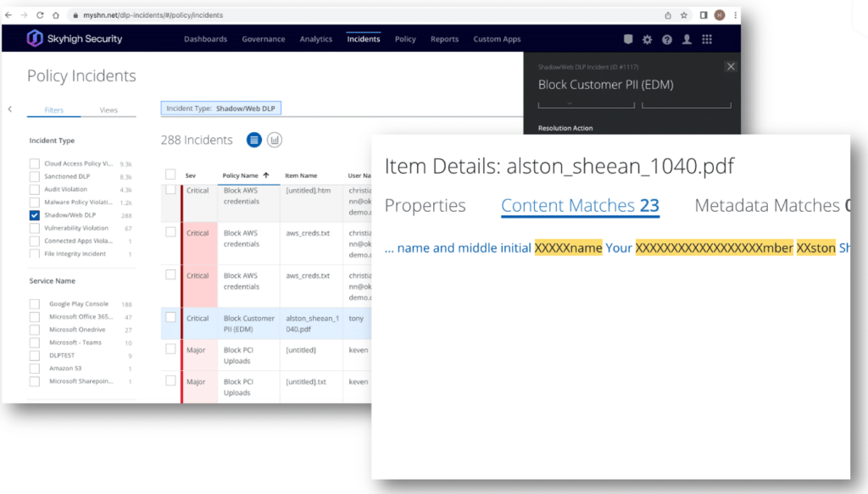Uncheck the Shadow/Web DLP incident type filter

pos(34,215)
